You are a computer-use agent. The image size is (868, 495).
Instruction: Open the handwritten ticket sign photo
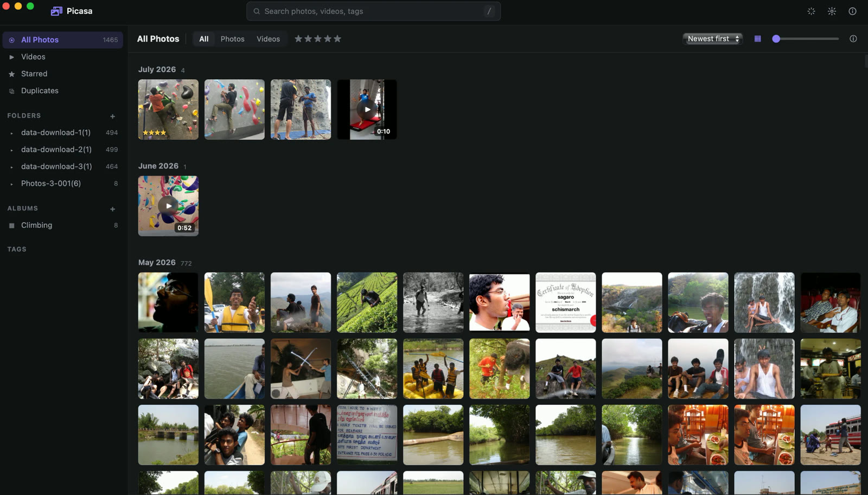(x=367, y=435)
